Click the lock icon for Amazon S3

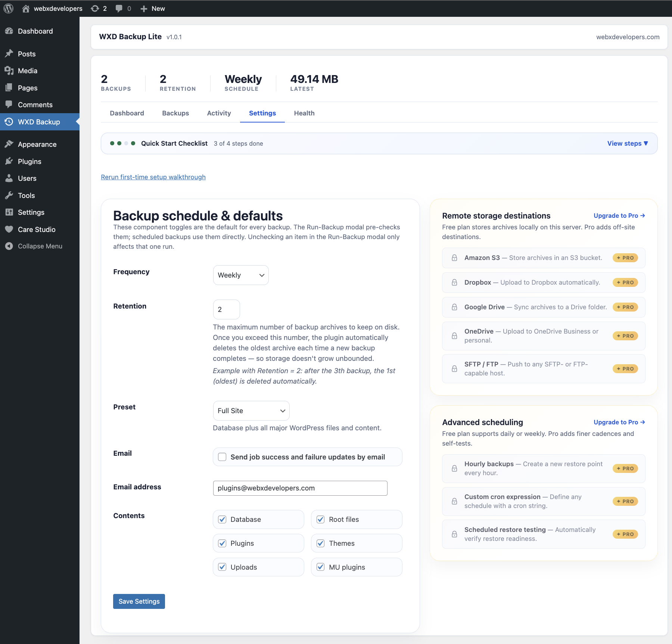(x=454, y=258)
